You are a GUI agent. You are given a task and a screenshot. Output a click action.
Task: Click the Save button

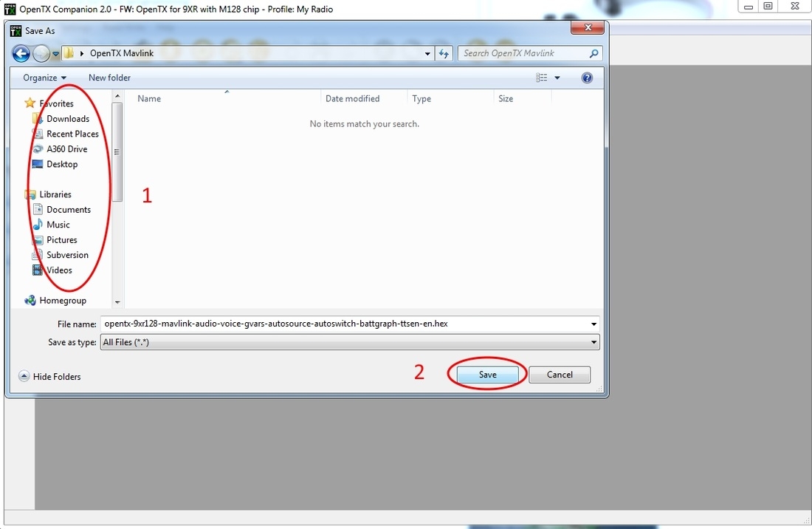tap(487, 375)
